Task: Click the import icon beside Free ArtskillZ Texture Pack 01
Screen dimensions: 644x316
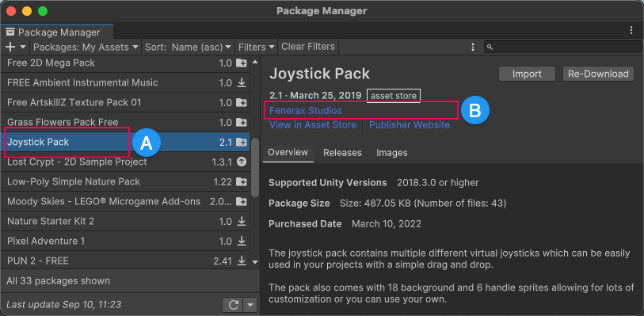Action: pyautogui.click(x=242, y=103)
